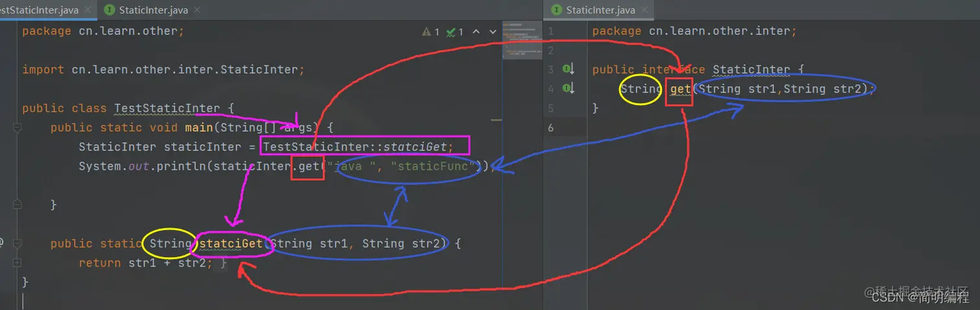
Task: Click the implementations gutter icon on line 3
Action: [x=568, y=69]
